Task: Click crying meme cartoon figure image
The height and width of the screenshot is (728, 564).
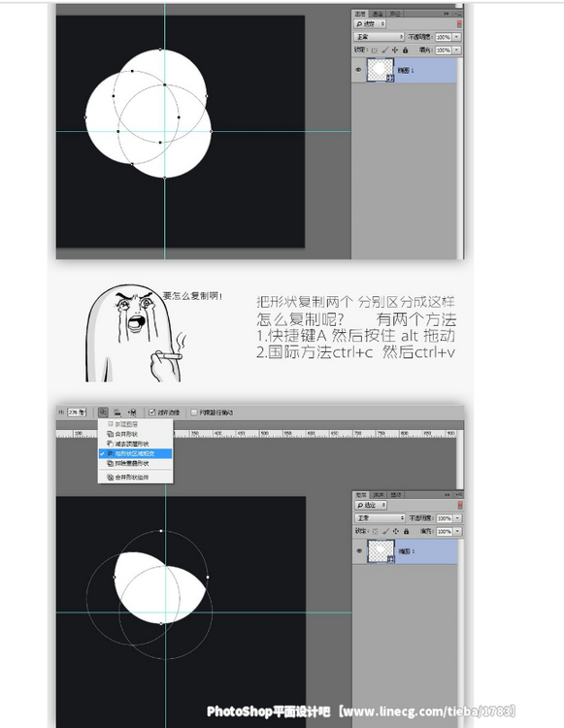Action: click(x=135, y=333)
